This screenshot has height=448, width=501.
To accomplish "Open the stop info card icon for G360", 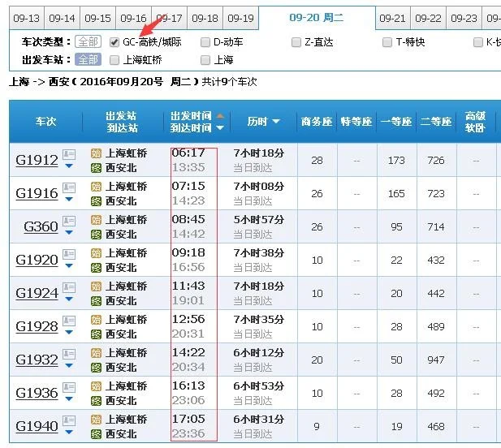I will coord(69,222).
